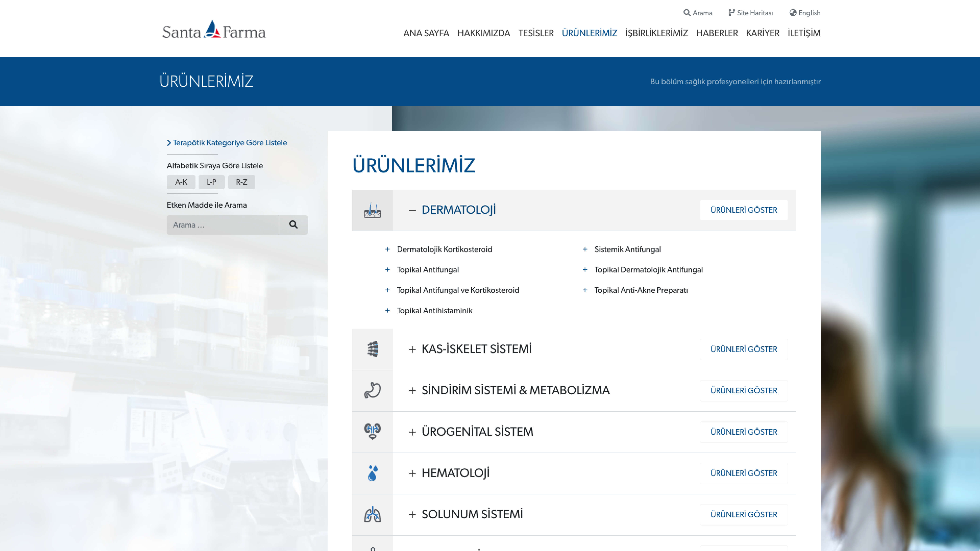Open İLETİŞİM menu item
Screen dimensions: 980x551
click(804, 33)
